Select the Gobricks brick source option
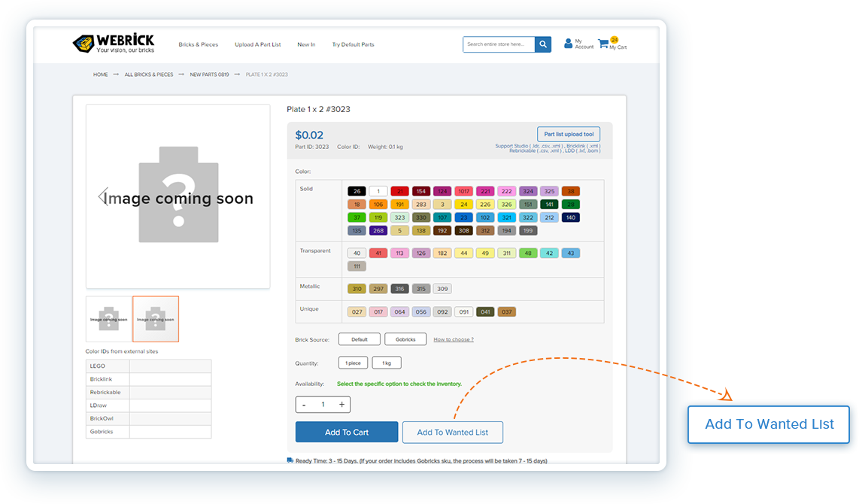Viewport: 859px width, 504px height. point(405,339)
